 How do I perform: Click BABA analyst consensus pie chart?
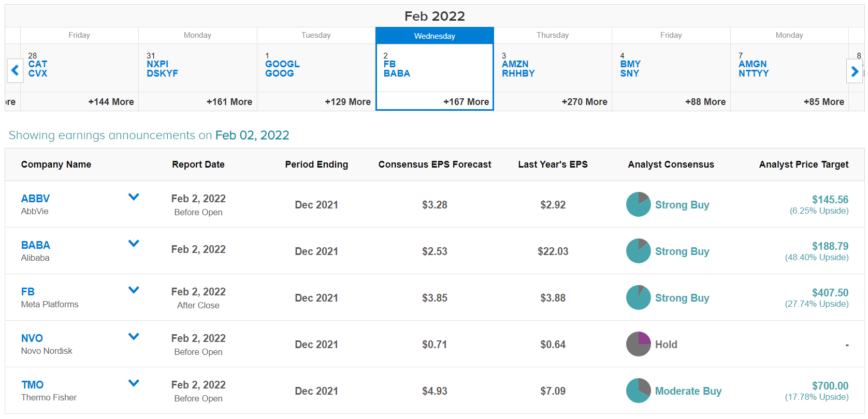638,251
